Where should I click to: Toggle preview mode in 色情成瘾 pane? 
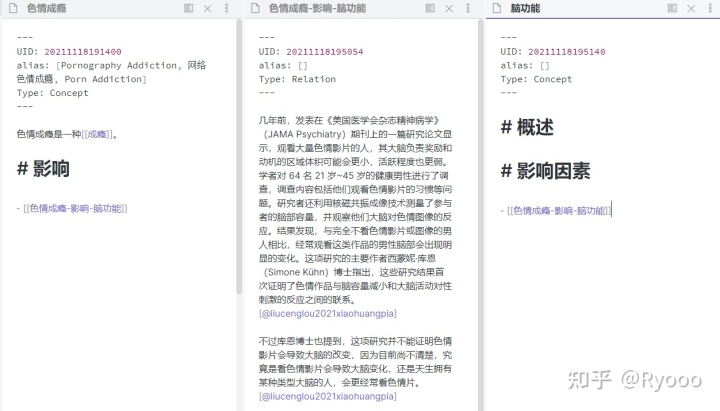(188, 8)
